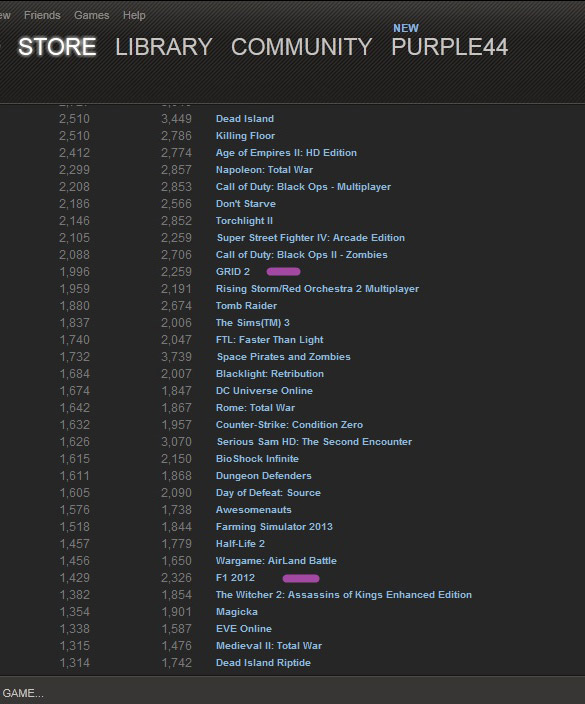Click the Awesomenauts link
585x704 pixels.
pyautogui.click(x=253, y=510)
